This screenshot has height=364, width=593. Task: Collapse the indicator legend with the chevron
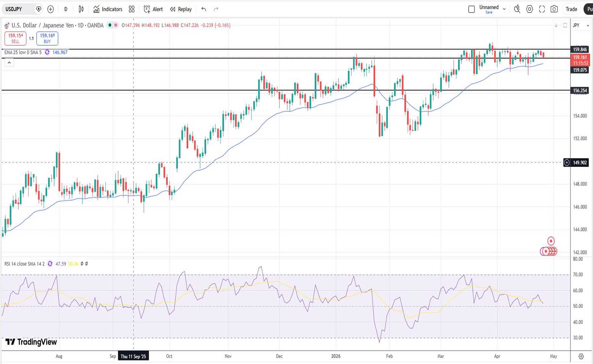[9, 63]
